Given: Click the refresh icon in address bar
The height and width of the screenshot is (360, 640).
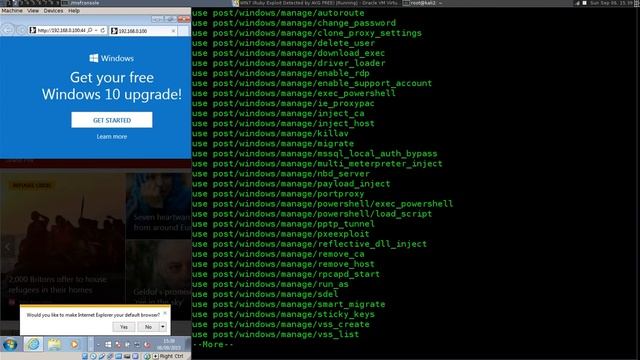Looking at the screenshot, I should coord(102,30).
